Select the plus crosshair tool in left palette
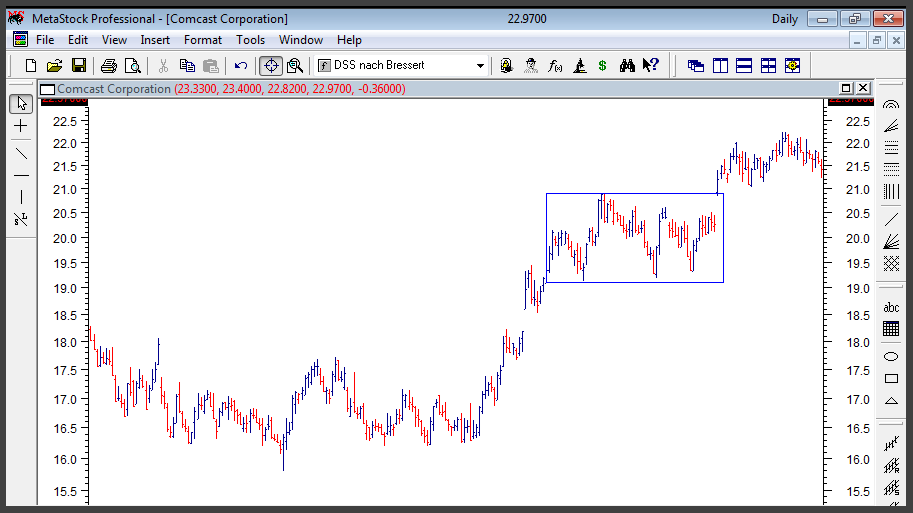Viewport: 913px width, 513px height. (x=21, y=126)
